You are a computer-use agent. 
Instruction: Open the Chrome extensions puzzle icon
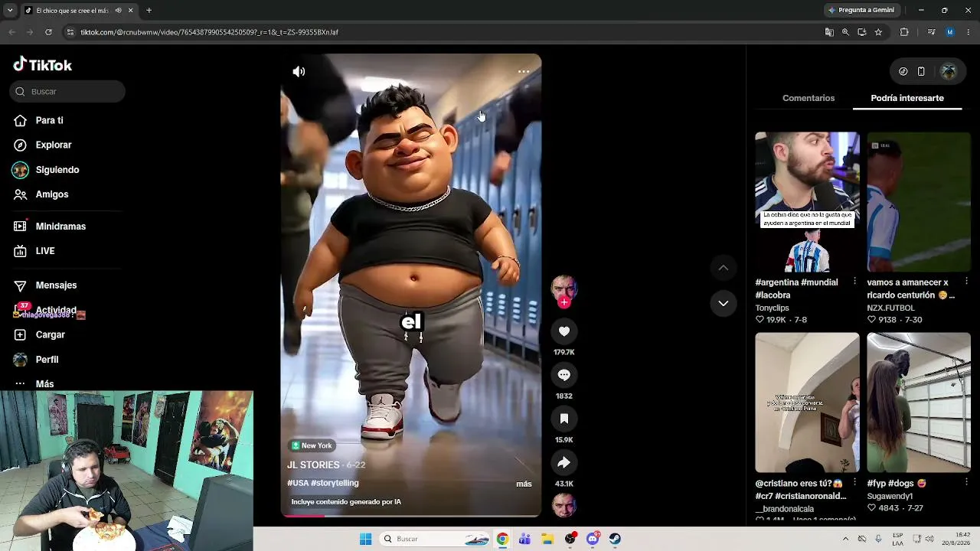[904, 32]
